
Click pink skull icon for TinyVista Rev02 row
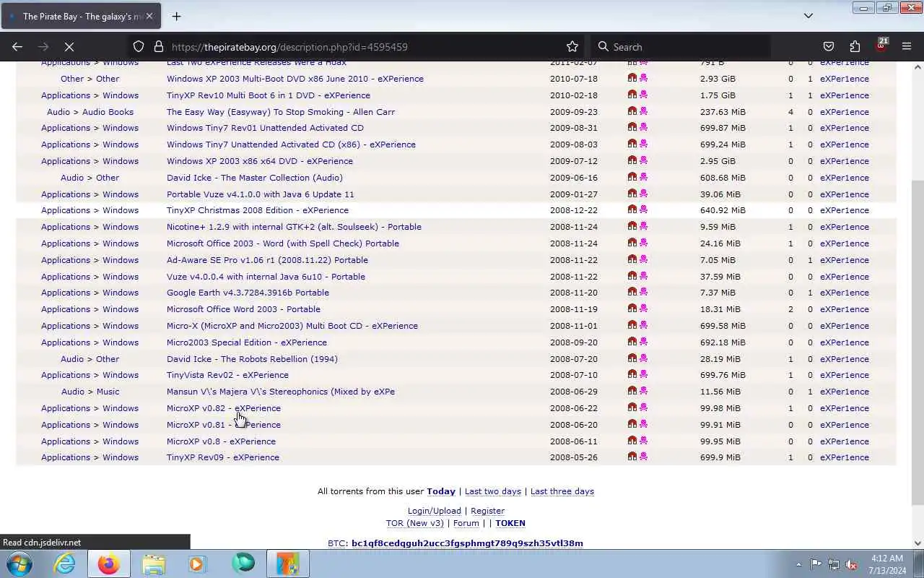[x=643, y=374]
